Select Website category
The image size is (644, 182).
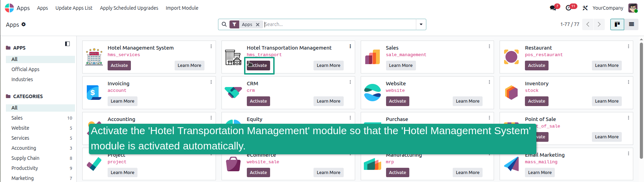[40, 128]
